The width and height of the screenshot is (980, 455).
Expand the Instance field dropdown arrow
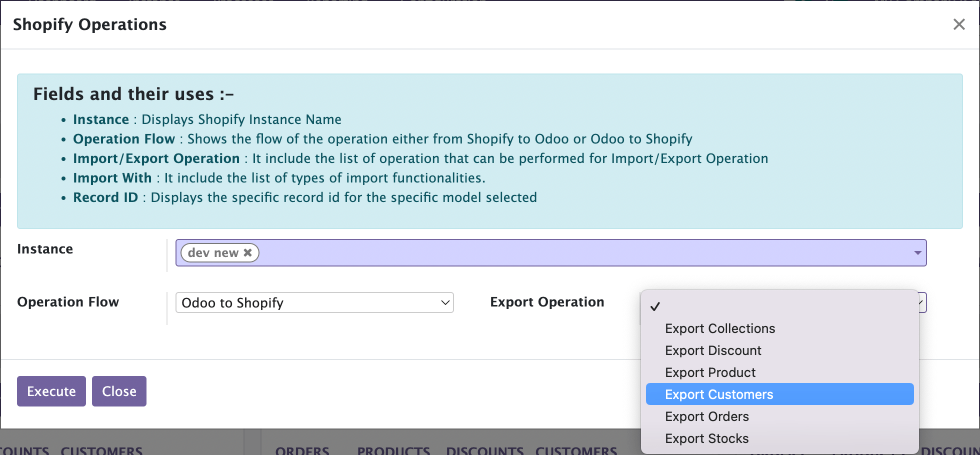coord(917,253)
